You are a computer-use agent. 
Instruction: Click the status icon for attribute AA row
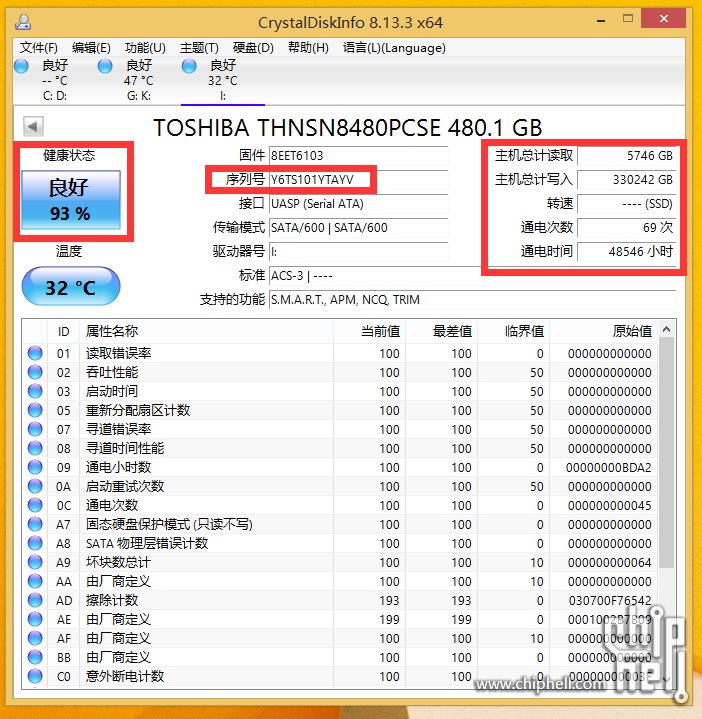pyautogui.click(x=35, y=581)
